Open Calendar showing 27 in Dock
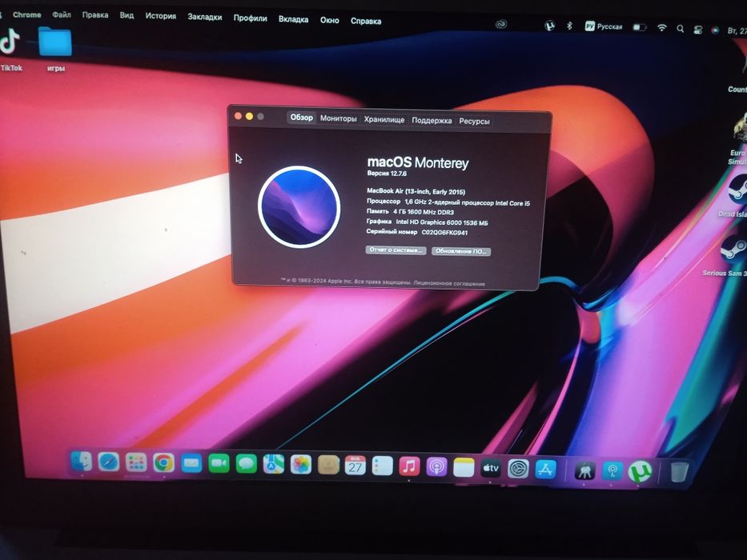This screenshot has width=747, height=560. [355, 466]
